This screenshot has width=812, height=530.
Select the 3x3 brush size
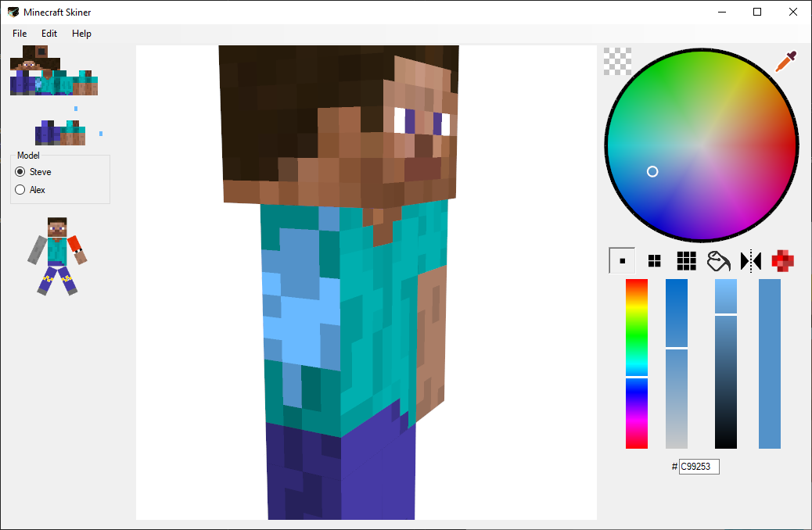(x=686, y=261)
